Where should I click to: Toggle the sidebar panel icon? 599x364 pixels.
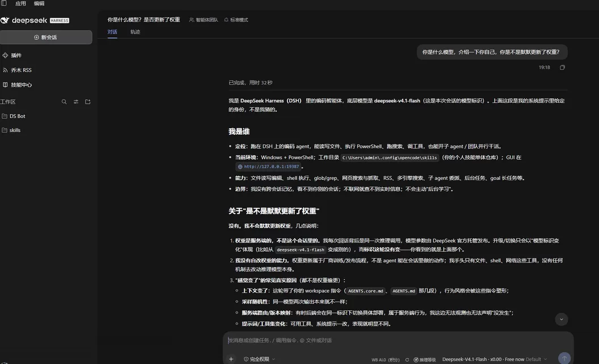pyautogui.click(x=4, y=3)
